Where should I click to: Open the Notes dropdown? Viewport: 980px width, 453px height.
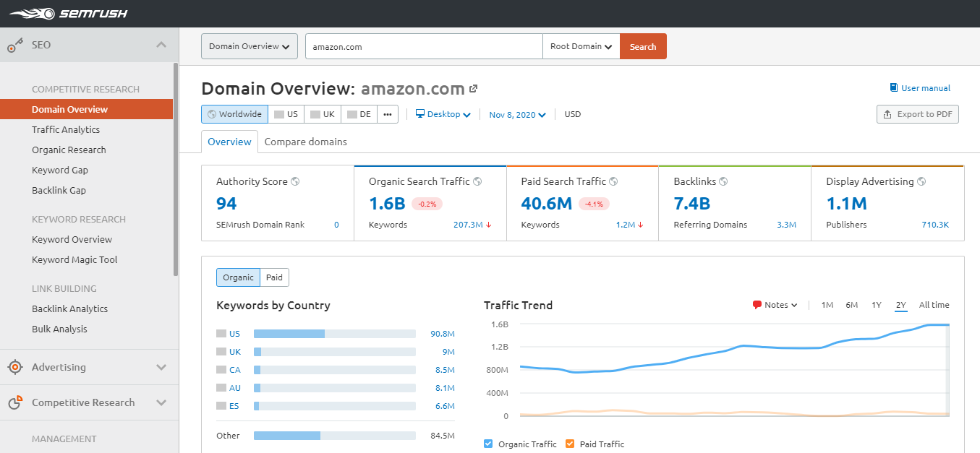[x=775, y=305]
